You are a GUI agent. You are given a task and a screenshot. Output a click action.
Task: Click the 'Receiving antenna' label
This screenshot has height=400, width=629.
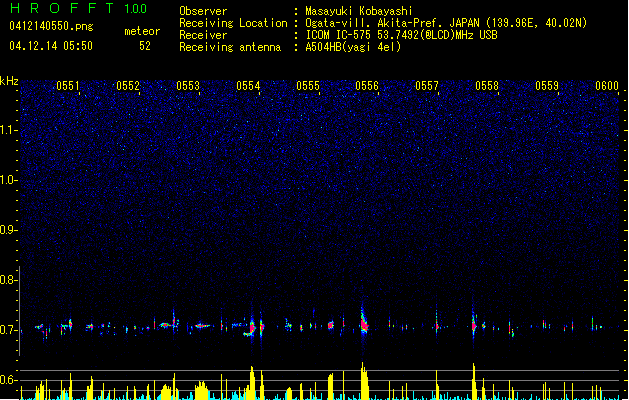[x=230, y=47]
